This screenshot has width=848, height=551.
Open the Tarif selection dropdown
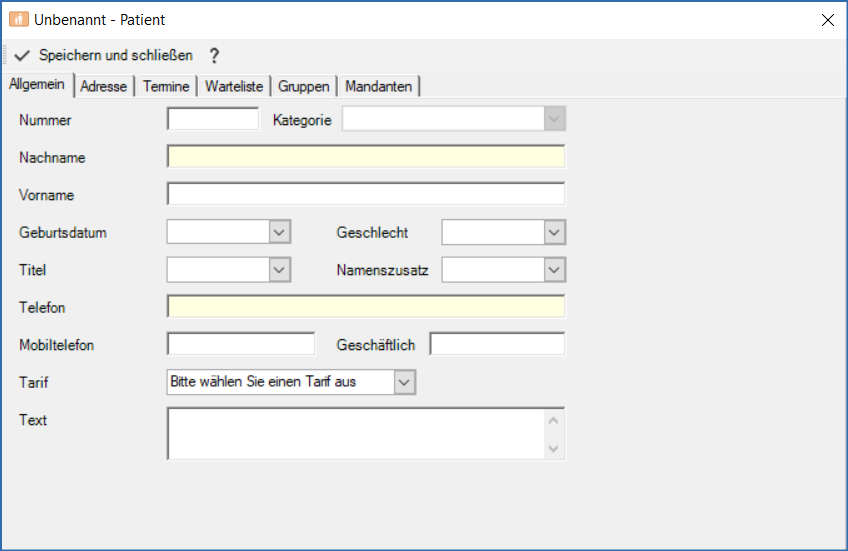click(x=404, y=382)
